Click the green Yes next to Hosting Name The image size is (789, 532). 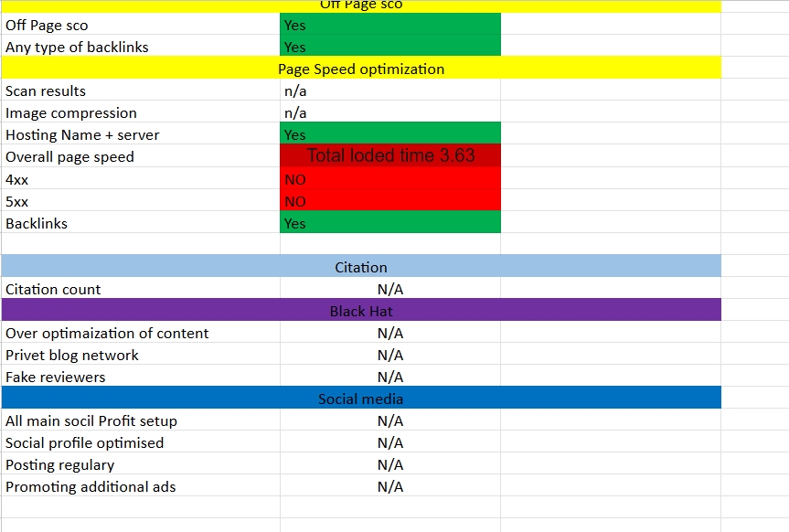[x=389, y=135]
